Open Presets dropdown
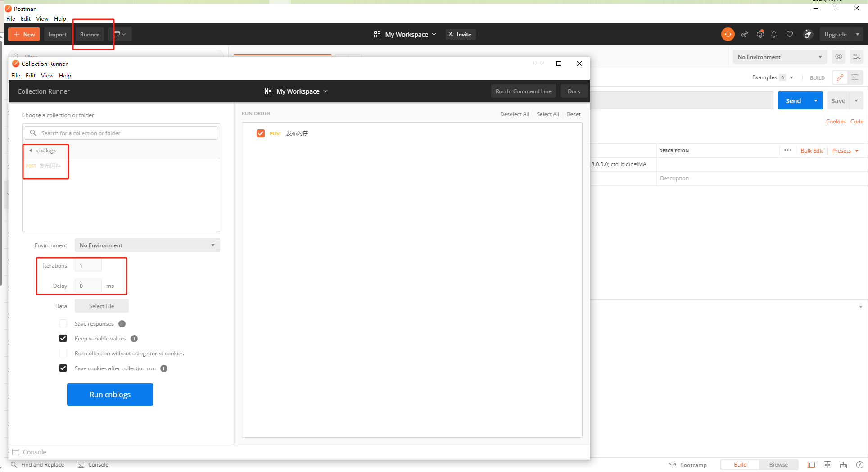Image resolution: width=868 pixels, height=472 pixels. (845, 151)
